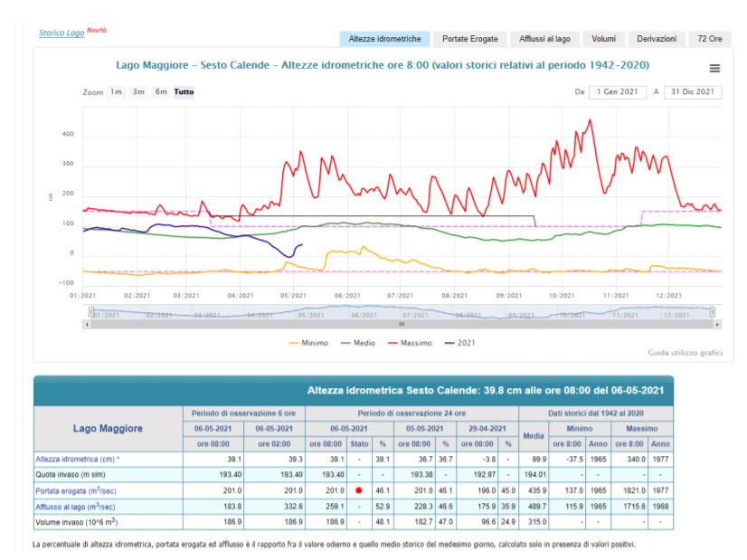Click the 'Media' column header
747x560 pixels.
534,436
